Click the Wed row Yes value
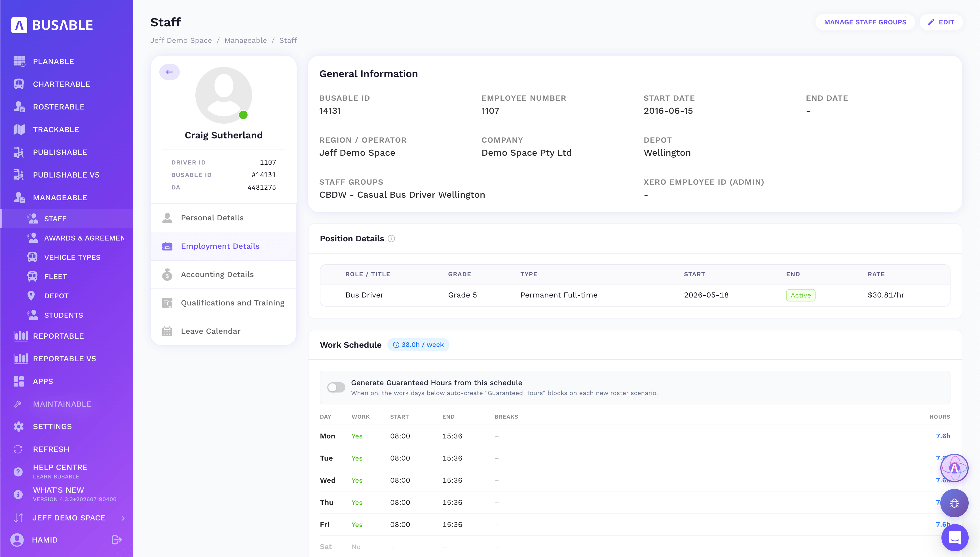This screenshot has width=980, height=557. click(357, 480)
